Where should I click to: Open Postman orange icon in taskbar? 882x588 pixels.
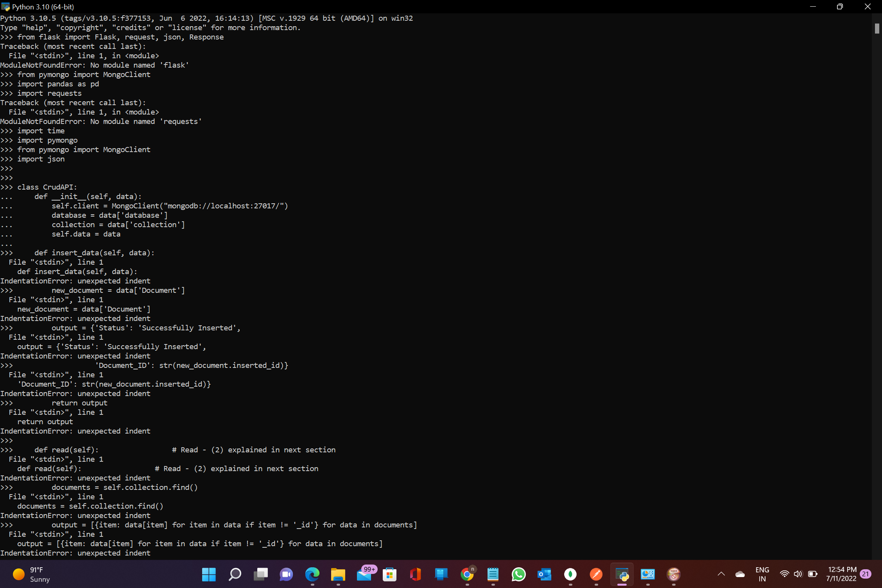point(596,574)
